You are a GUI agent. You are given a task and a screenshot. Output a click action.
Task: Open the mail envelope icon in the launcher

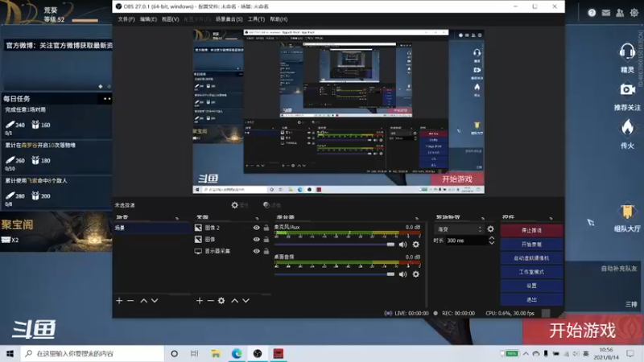click(606, 13)
